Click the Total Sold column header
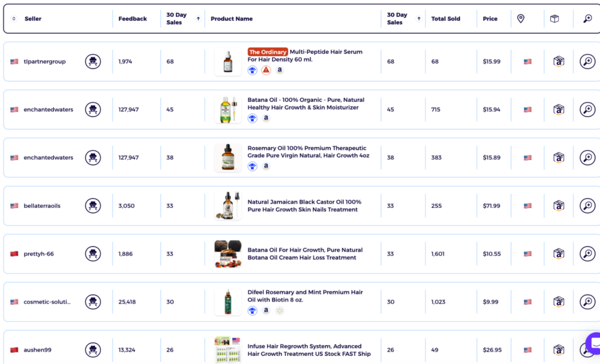This screenshot has height=364, width=600. click(446, 19)
